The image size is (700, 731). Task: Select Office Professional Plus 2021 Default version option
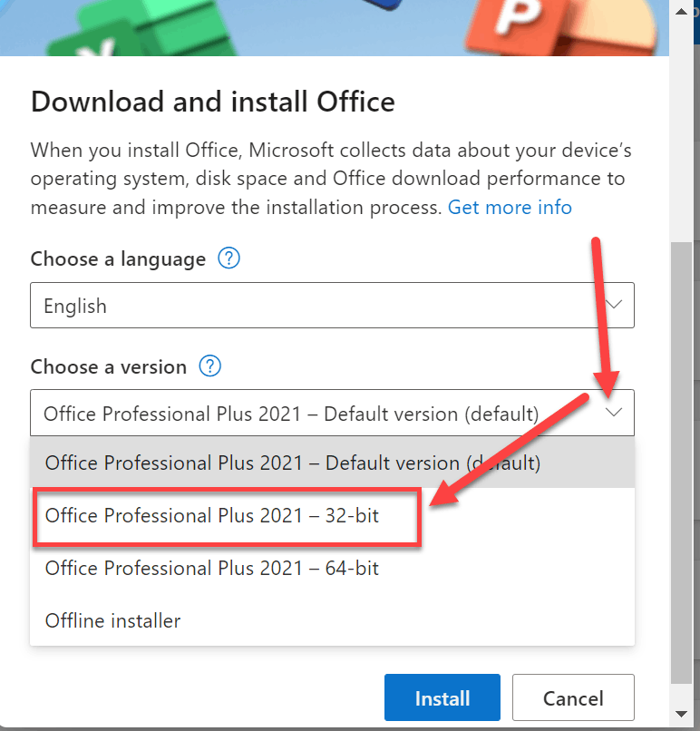(332, 463)
